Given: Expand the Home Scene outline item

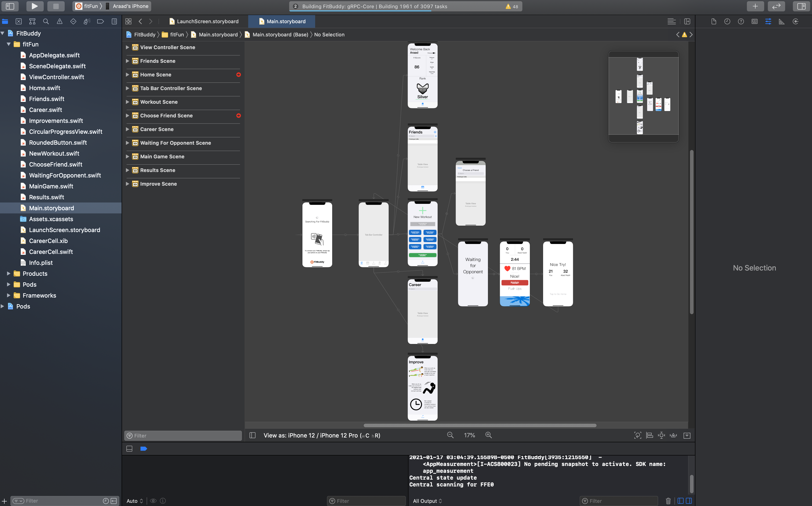Looking at the screenshot, I should coord(127,75).
